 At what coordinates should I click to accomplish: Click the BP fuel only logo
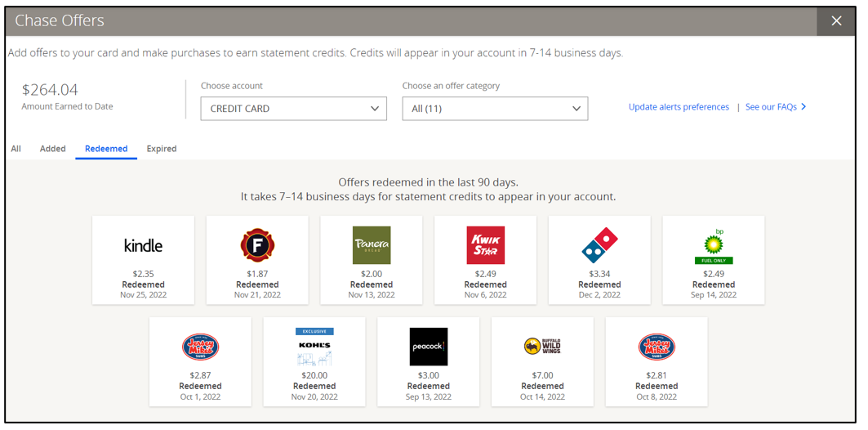click(714, 246)
